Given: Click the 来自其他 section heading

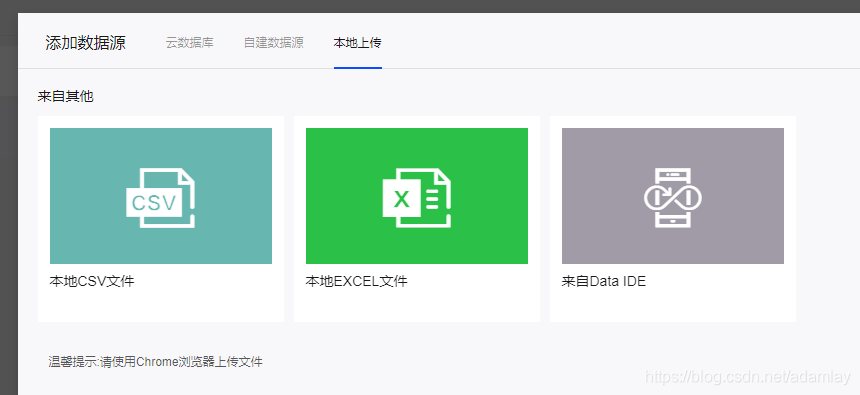Looking at the screenshot, I should click(x=65, y=97).
